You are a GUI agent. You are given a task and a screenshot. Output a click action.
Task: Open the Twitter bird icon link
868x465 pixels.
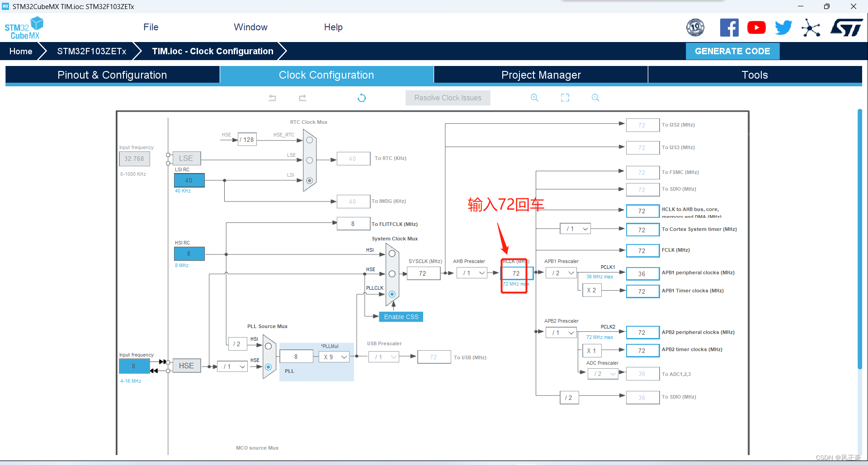click(x=783, y=28)
